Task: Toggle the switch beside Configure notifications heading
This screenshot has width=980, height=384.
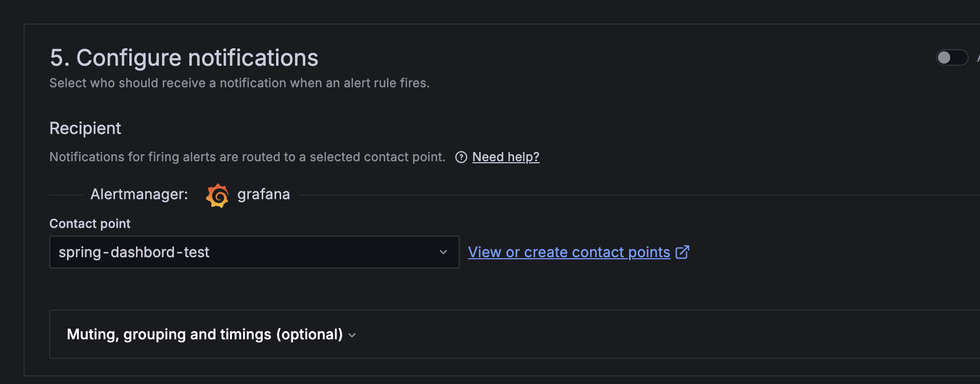Action: point(951,57)
